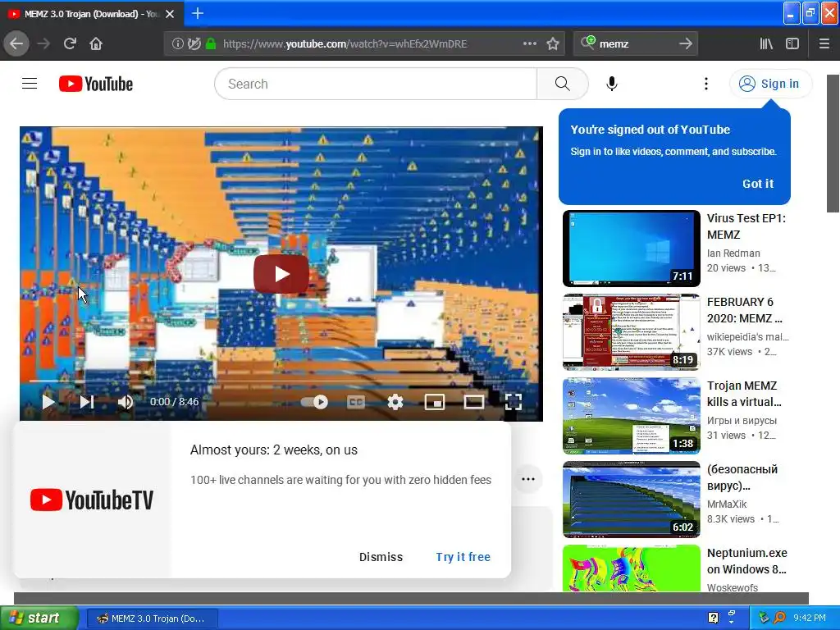Open the Firefox hamburger menu
840x630 pixels.
pos(824,43)
